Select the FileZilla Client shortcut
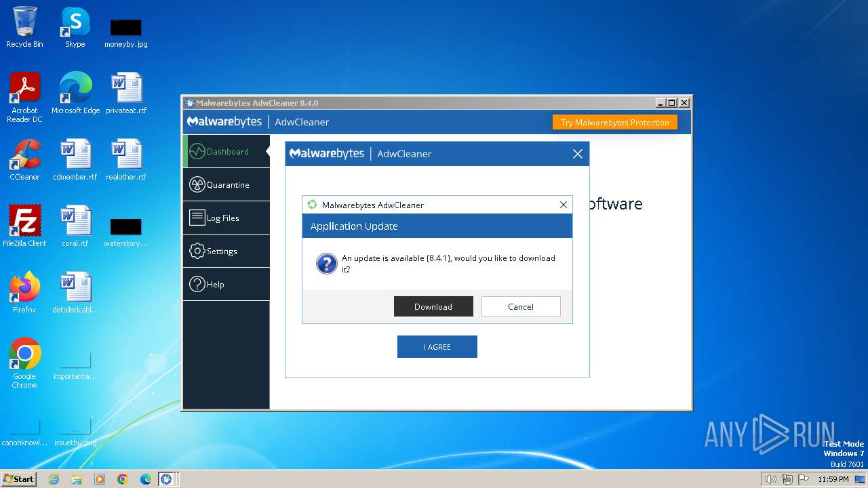 (24, 226)
